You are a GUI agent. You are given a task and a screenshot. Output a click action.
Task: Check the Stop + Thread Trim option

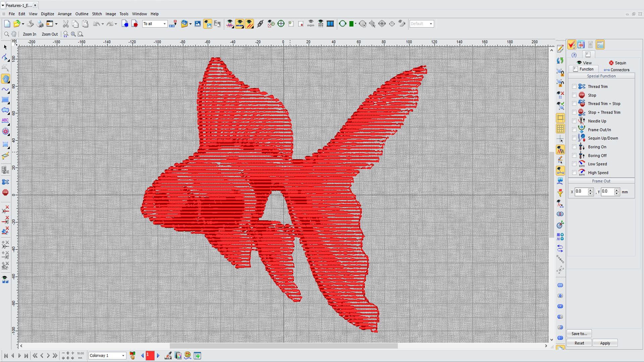(574, 112)
